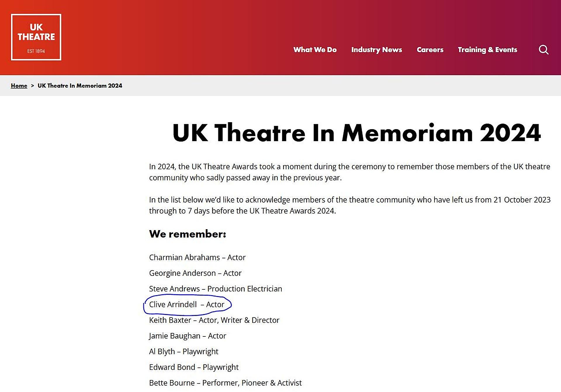Image resolution: width=561 pixels, height=392 pixels.
Task: Click Edward Bond – Playwright entry
Action: coord(194,367)
